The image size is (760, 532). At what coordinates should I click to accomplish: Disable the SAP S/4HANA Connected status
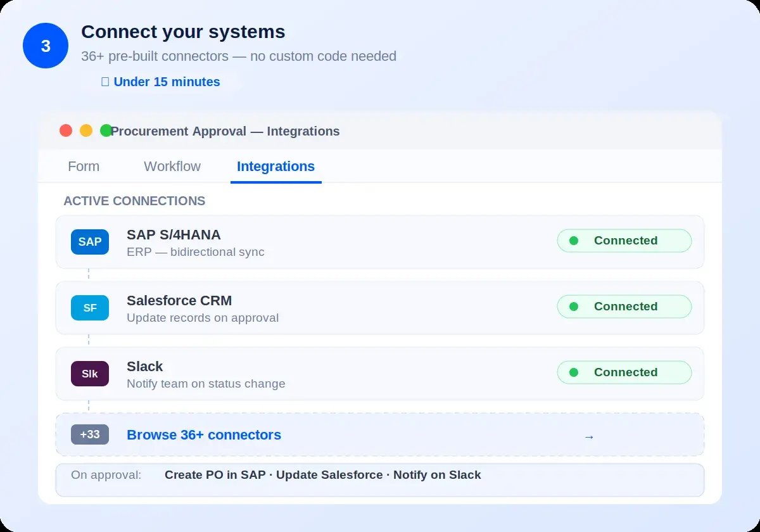(x=624, y=241)
